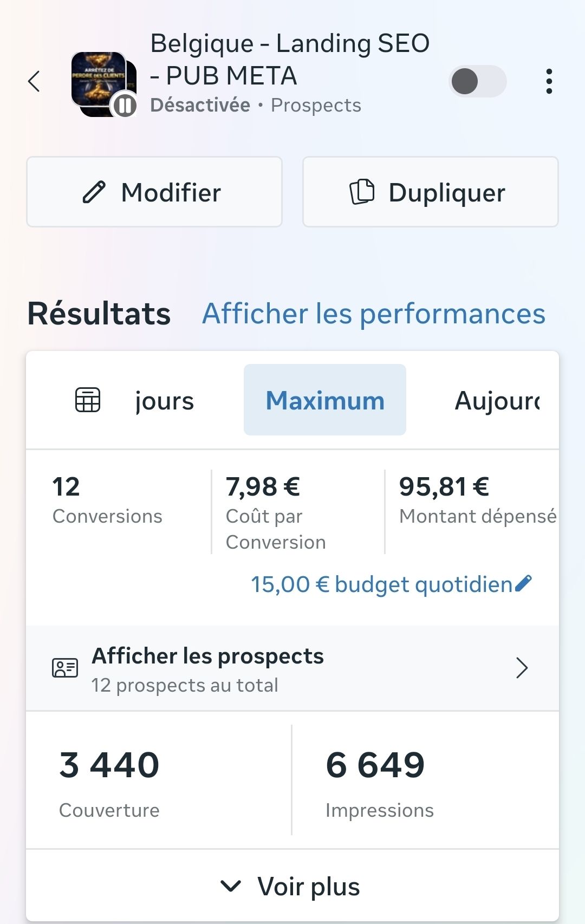Viewport: 585px width, 924px height.
Task: Open Afficher les performances link
Action: 374,314
